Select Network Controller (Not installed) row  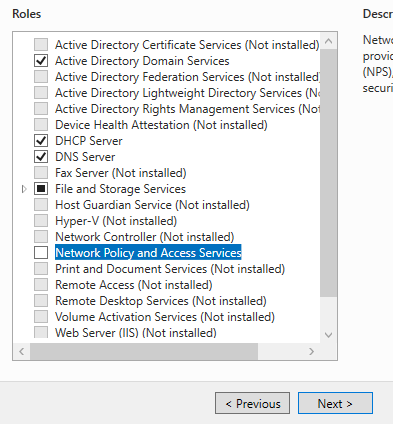tap(145, 237)
